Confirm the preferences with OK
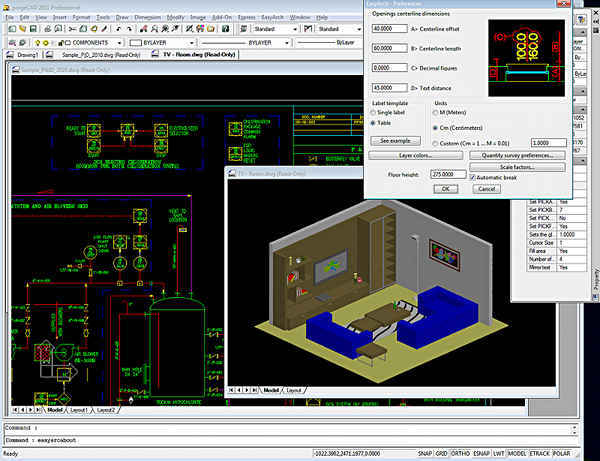 pos(446,189)
